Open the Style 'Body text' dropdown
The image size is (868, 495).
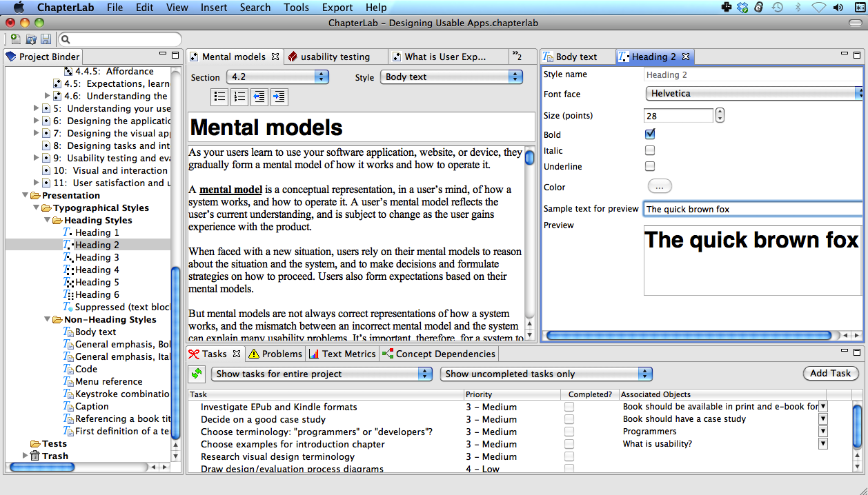[x=451, y=77]
